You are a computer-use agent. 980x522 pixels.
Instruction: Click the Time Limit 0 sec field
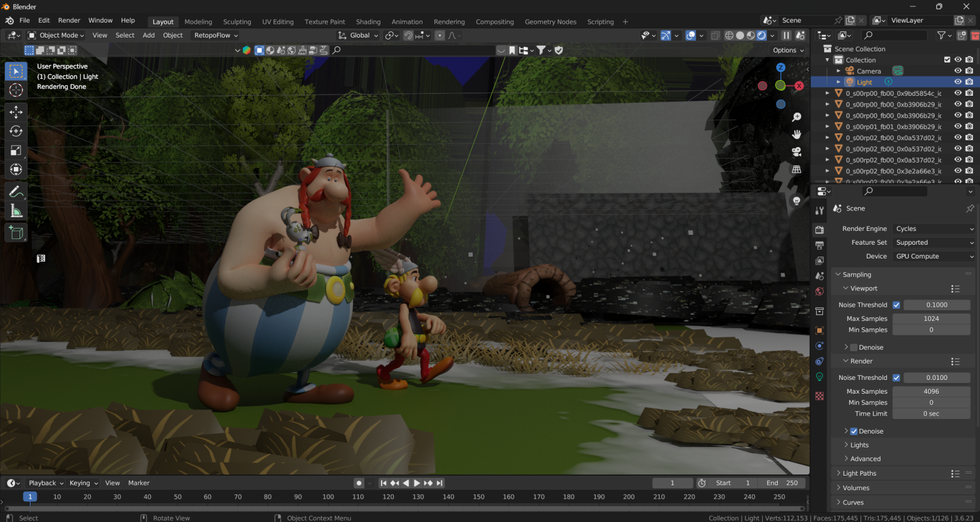click(x=931, y=414)
